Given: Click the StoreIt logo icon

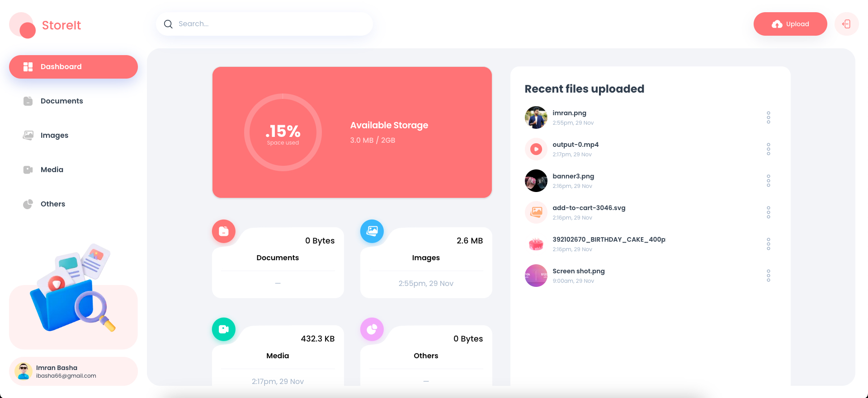Looking at the screenshot, I should (x=23, y=25).
